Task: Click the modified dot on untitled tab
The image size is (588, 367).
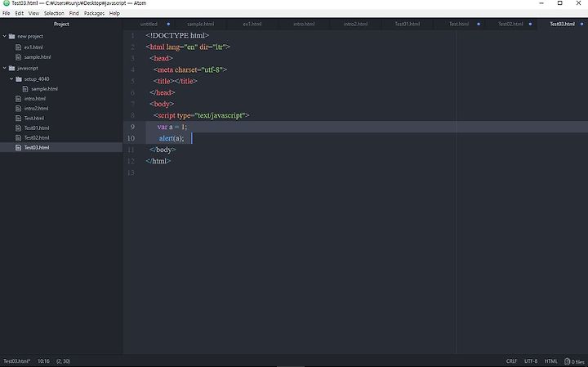Action: tap(168, 24)
